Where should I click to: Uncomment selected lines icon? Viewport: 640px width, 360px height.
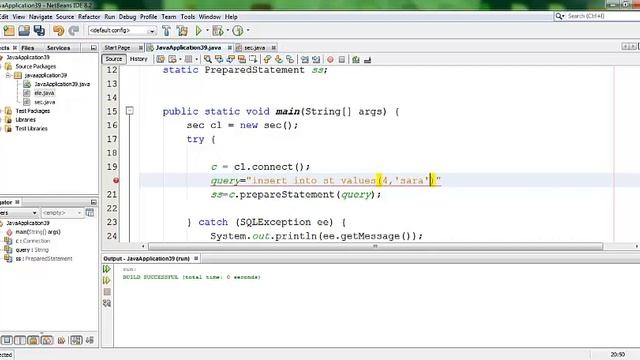pyautogui.click(x=367, y=60)
